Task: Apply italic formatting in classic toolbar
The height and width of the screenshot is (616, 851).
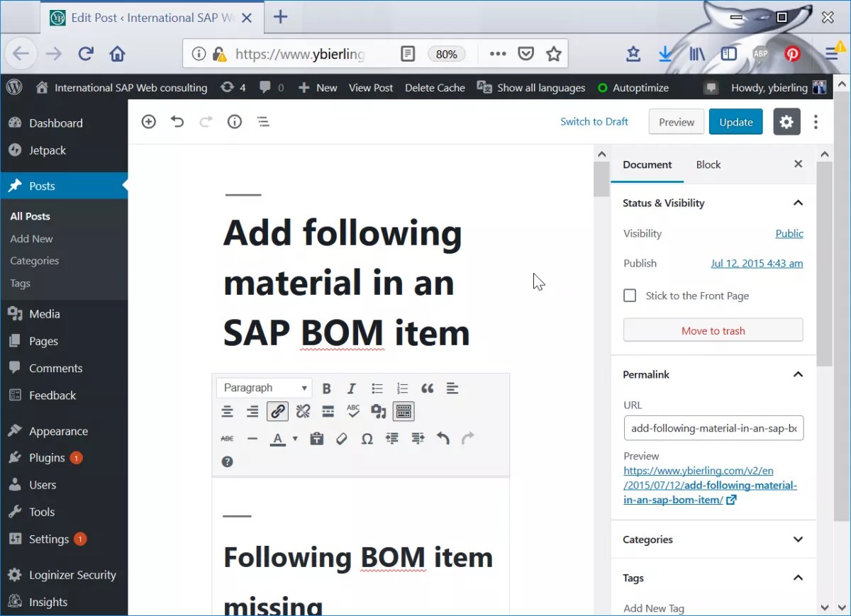Action: tap(351, 388)
